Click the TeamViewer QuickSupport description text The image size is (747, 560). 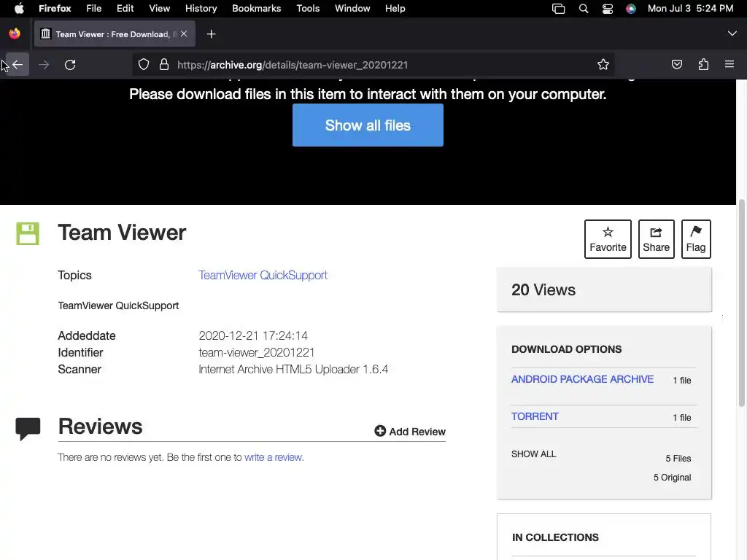click(118, 306)
